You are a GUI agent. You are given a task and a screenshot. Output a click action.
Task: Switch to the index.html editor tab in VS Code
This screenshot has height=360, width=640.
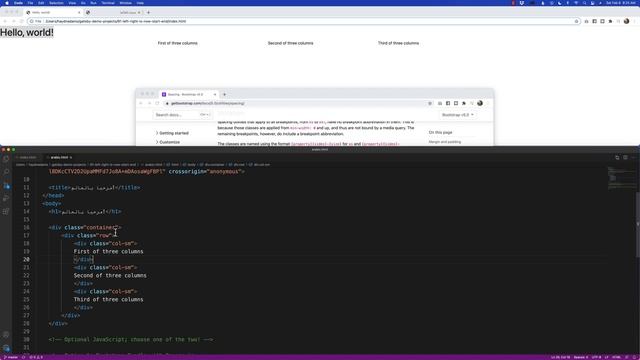point(28,158)
